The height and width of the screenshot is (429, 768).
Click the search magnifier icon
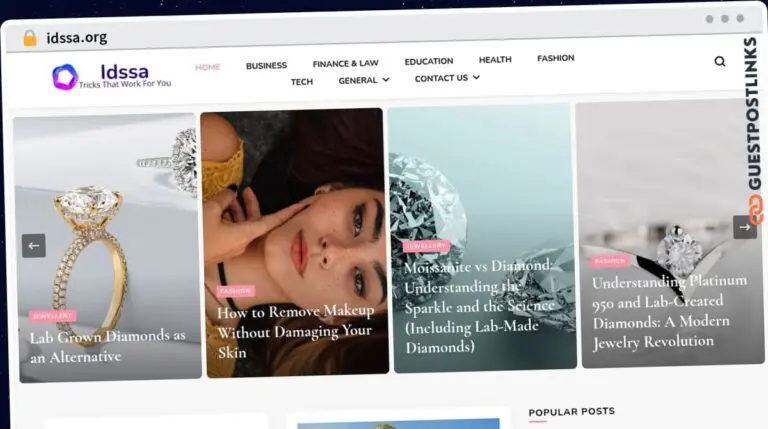pyautogui.click(x=720, y=61)
